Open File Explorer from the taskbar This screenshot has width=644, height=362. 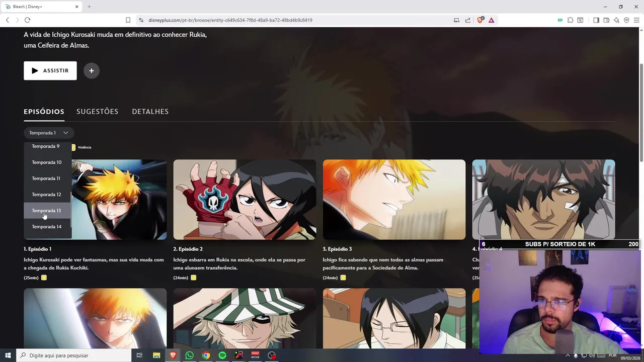click(x=156, y=355)
